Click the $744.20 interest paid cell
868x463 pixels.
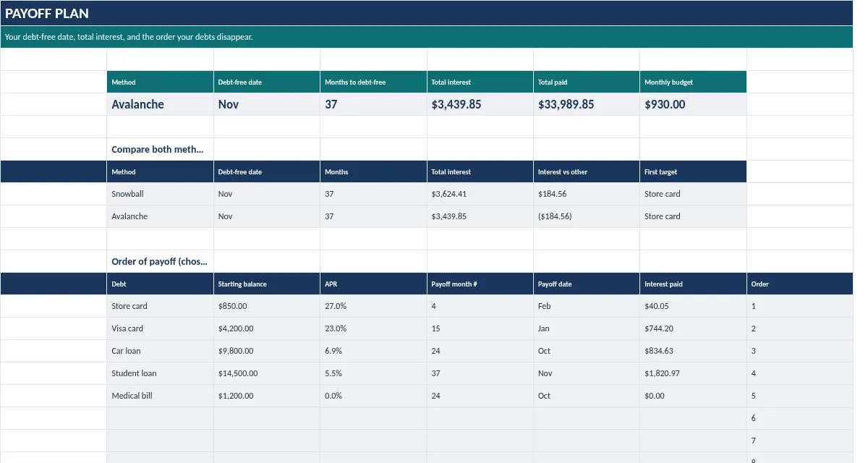pyautogui.click(x=693, y=328)
